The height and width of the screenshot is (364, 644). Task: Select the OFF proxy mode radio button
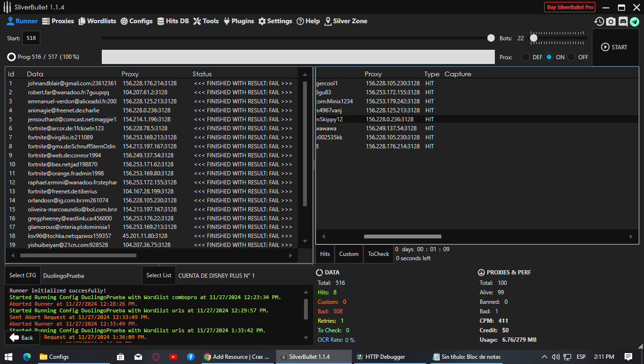(572, 57)
